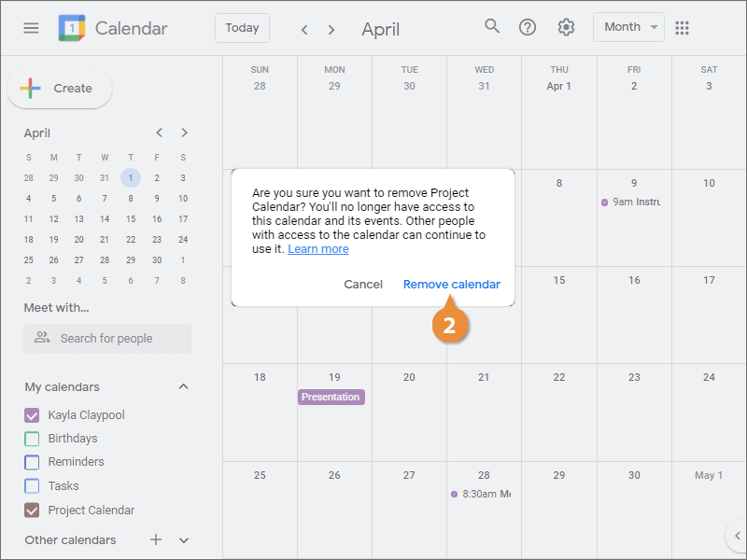Cancel the remove calendar dialog

coord(363,285)
